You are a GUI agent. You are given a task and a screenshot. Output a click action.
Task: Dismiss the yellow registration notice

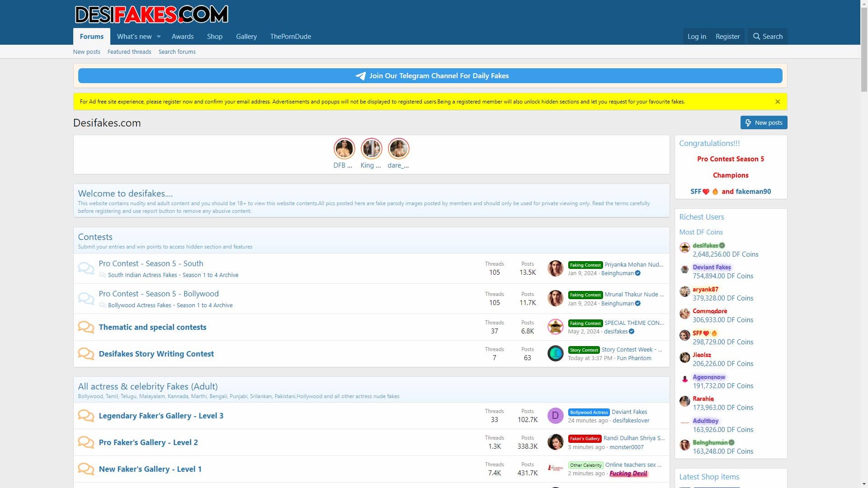pos(778,102)
